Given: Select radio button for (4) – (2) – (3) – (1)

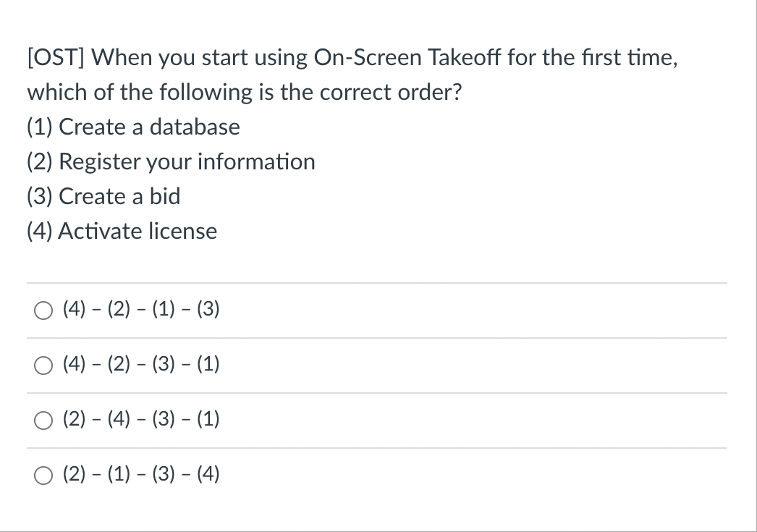Looking at the screenshot, I should (x=43, y=366).
